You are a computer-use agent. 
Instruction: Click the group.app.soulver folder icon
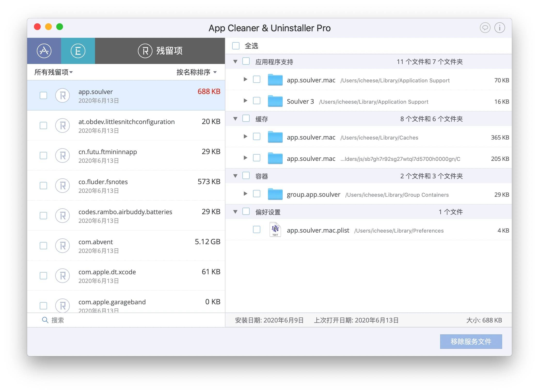click(275, 194)
